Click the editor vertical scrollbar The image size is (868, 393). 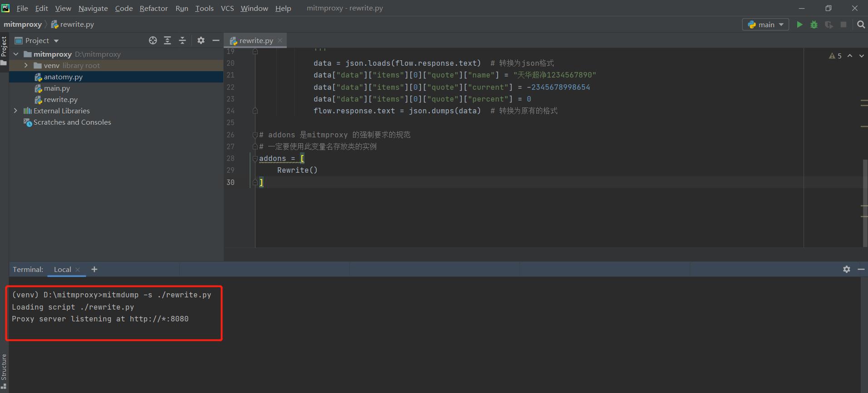coord(865,203)
